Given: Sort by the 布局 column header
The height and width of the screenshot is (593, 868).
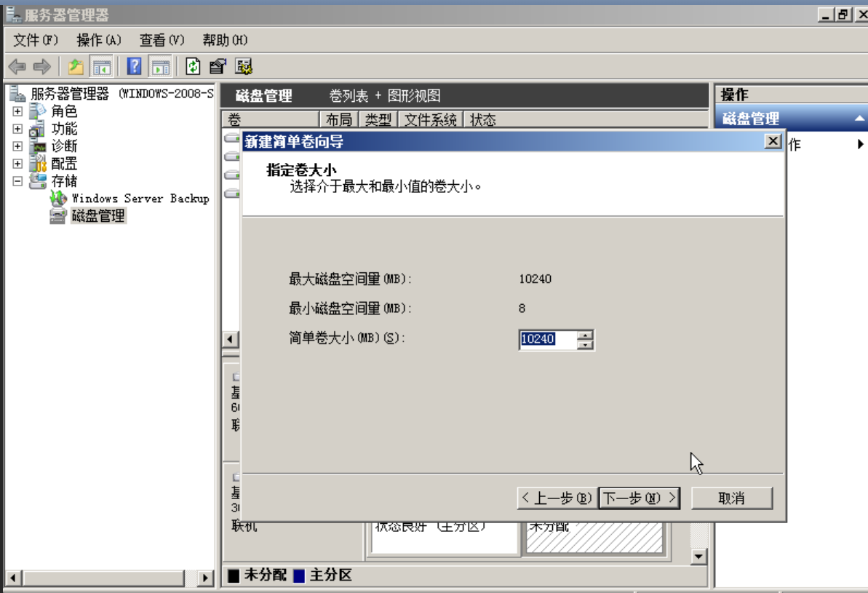Looking at the screenshot, I should tap(339, 119).
